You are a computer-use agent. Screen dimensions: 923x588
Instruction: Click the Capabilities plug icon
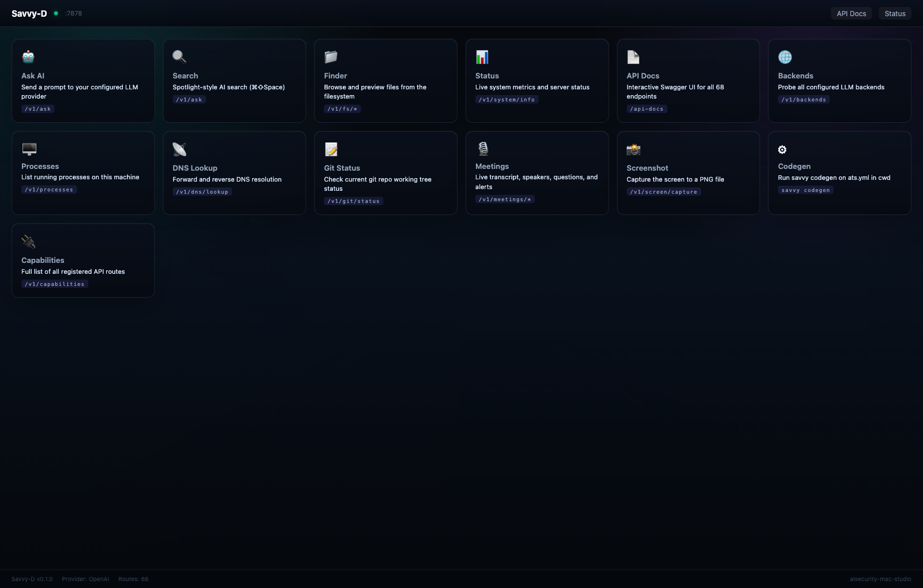(x=28, y=242)
